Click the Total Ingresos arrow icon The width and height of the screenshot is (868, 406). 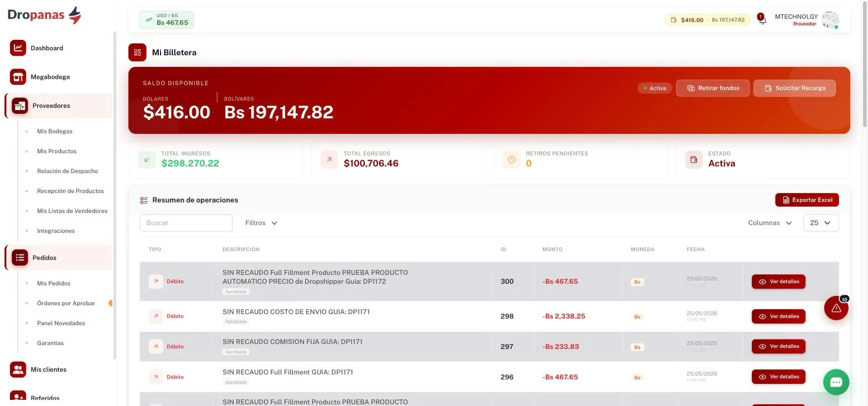click(x=147, y=160)
